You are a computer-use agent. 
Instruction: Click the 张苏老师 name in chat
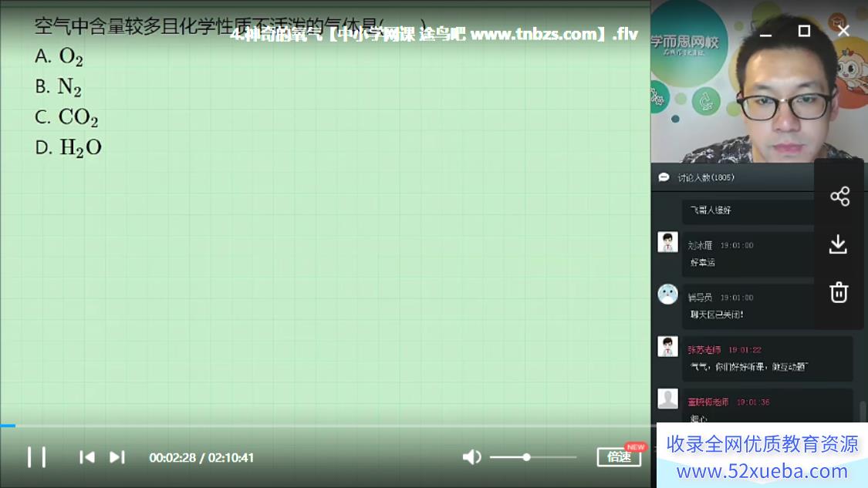pyautogui.click(x=704, y=350)
